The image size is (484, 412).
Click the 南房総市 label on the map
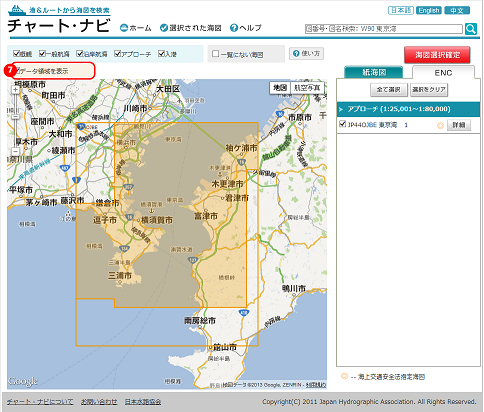200,321
